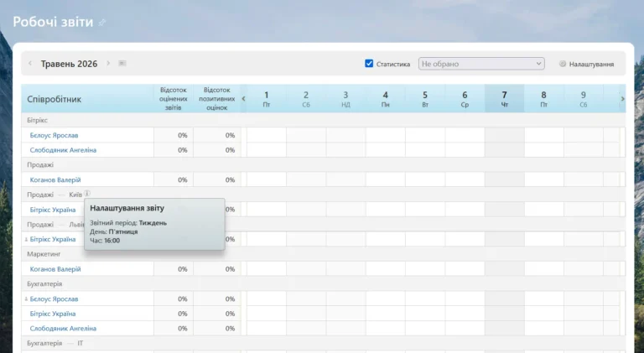644x353 pixels.
Task: Select day 2 Сб column header
Action: (306, 98)
